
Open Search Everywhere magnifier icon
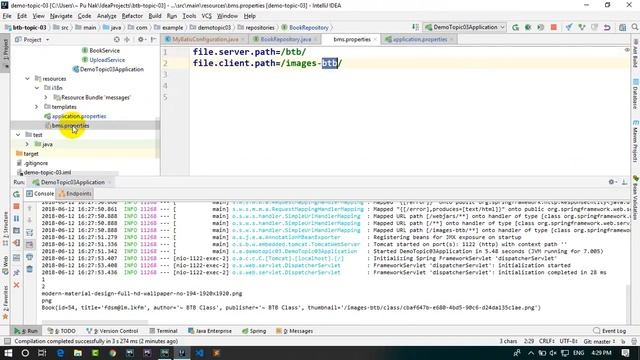(635, 27)
